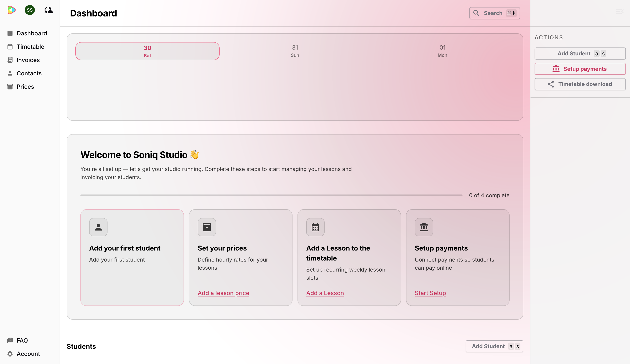Viewport: 630px width, 364px height.
Task: Follow the Start Setup link
Action: tap(430, 293)
